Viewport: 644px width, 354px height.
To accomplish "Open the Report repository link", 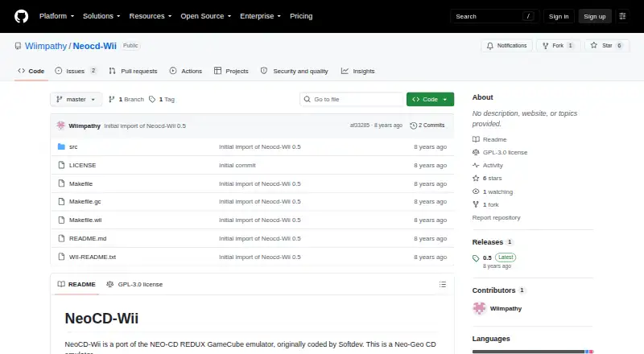I will click(496, 218).
